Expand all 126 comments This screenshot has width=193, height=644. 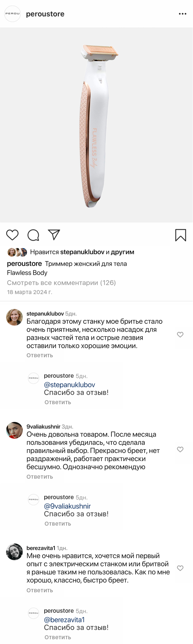tap(61, 283)
